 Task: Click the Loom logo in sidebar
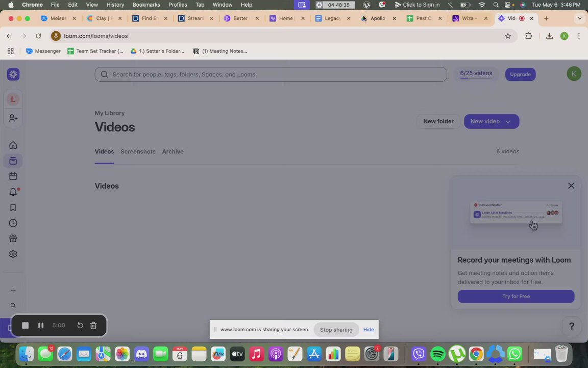click(13, 74)
